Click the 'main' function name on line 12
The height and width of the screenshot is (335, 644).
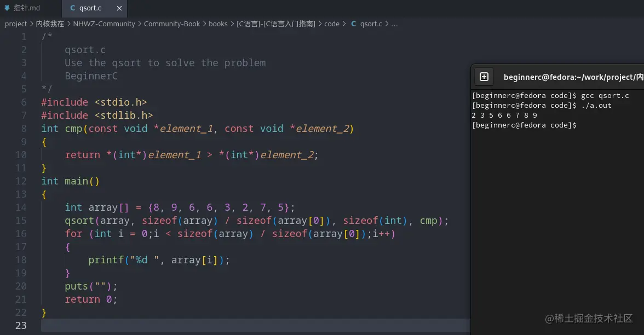[x=77, y=181]
